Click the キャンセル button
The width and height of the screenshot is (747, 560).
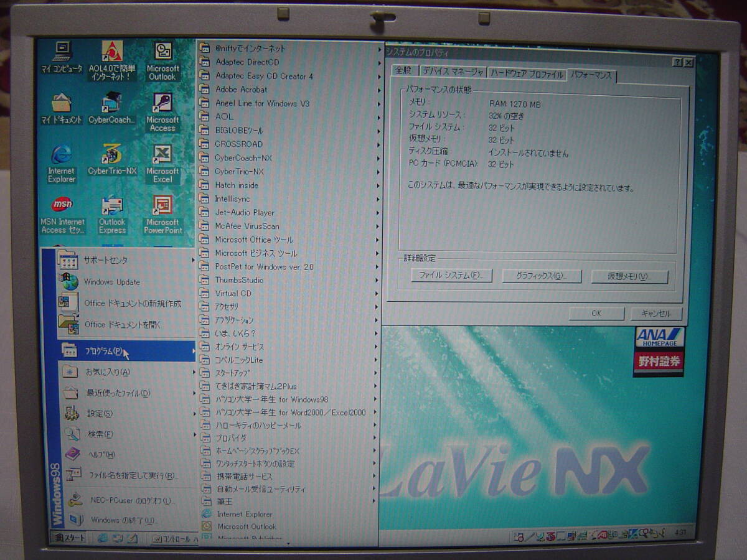[655, 314]
